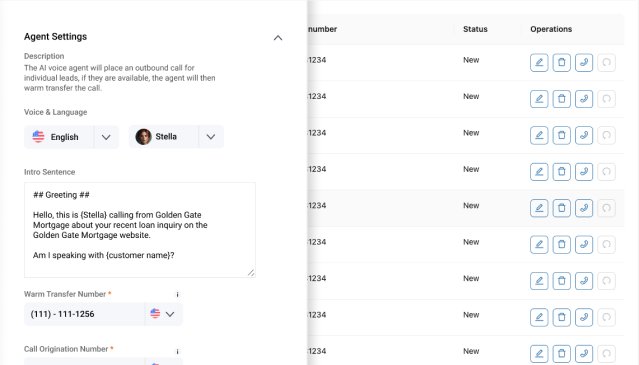The width and height of the screenshot is (639, 365).
Task: Click Stella's avatar thumbnail
Action: tap(143, 137)
